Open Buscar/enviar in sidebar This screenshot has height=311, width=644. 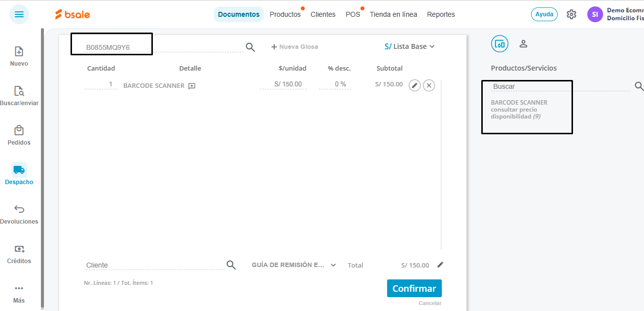point(19,96)
